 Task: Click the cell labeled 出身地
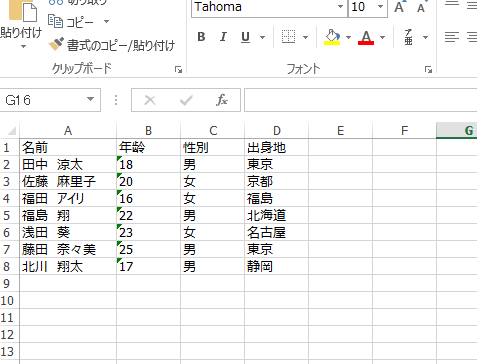[x=277, y=147]
